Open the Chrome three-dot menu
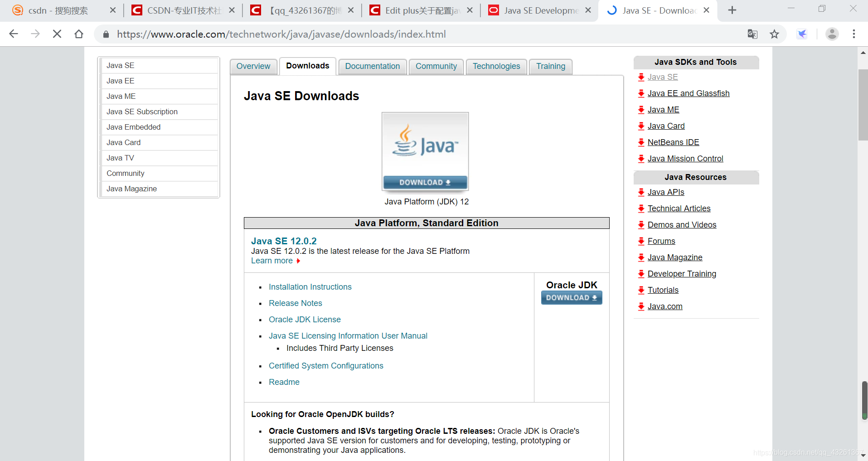This screenshot has width=868, height=461. click(x=854, y=34)
